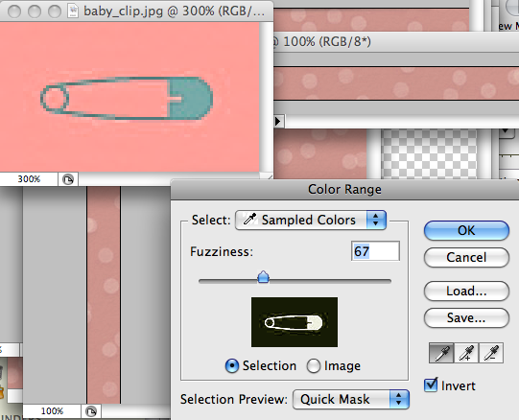Click the Fuzziness value field
This screenshot has width=519, height=420.
tap(375, 251)
